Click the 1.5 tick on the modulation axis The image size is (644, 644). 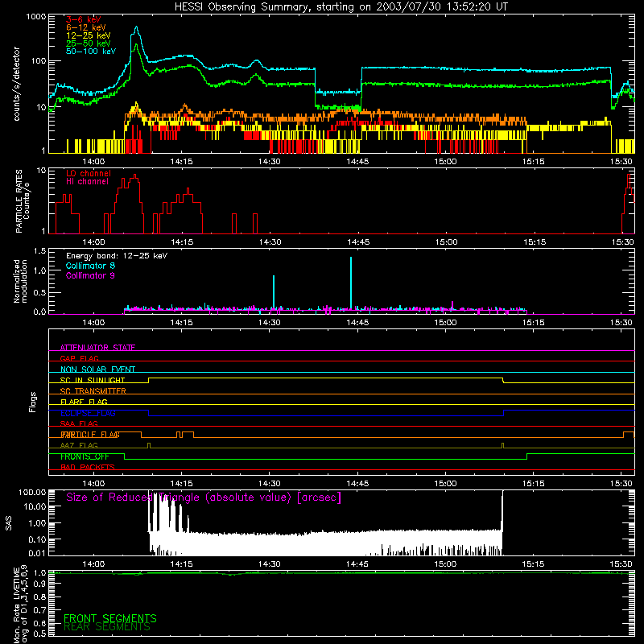click(x=39, y=251)
